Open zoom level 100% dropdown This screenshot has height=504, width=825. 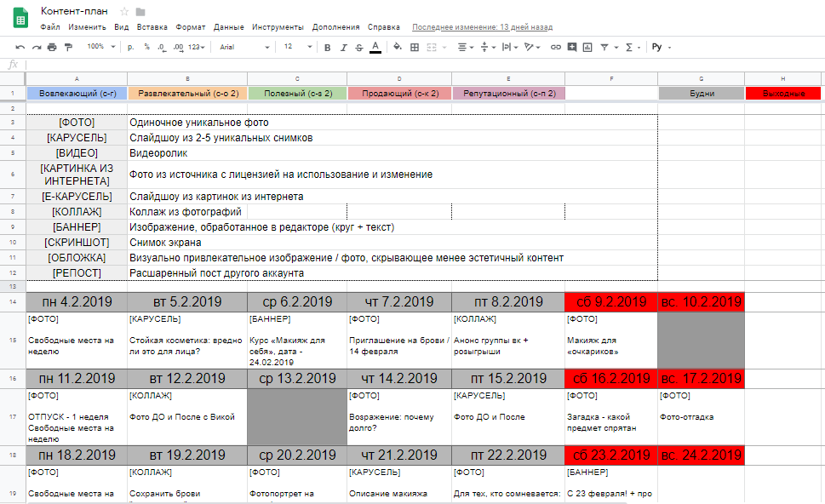[x=101, y=47]
